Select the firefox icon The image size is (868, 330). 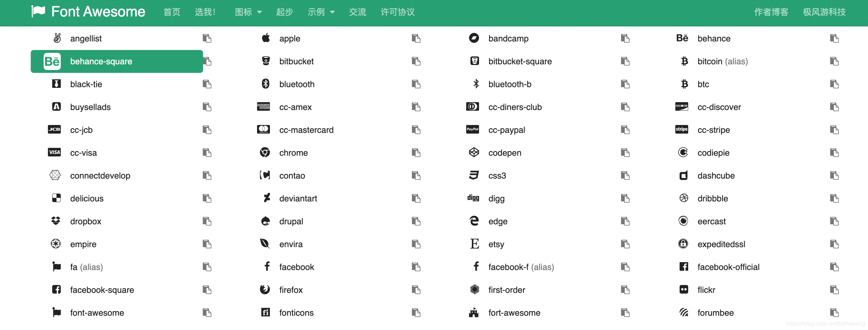pyautogui.click(x=265, y=290)
